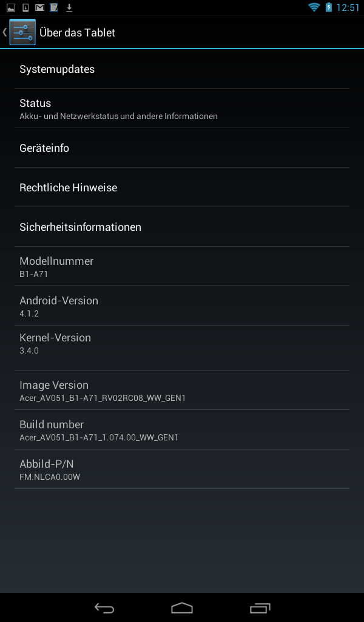The height and width of the screenshot is (622, 364).
Task: Tap the Settings sliders icon in header
Action: click(22, 32)
